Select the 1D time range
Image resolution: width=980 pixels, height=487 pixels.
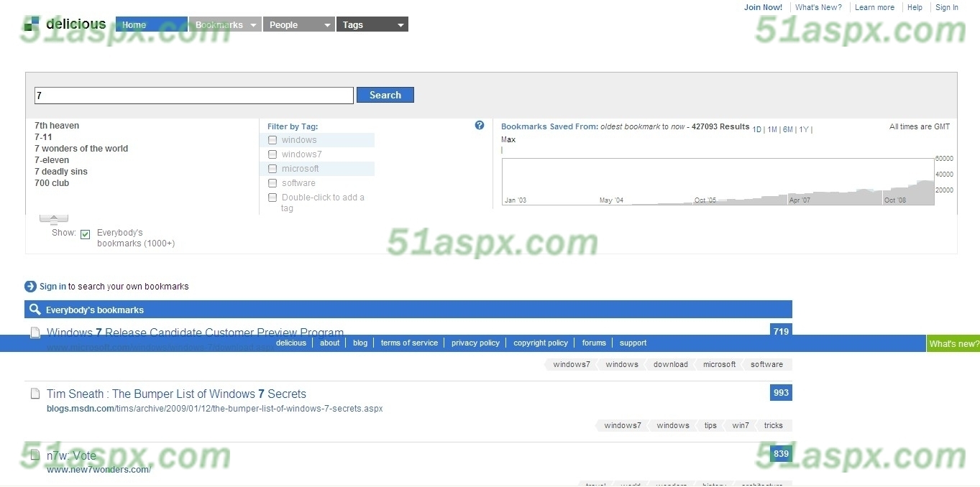tap(757, 129)
